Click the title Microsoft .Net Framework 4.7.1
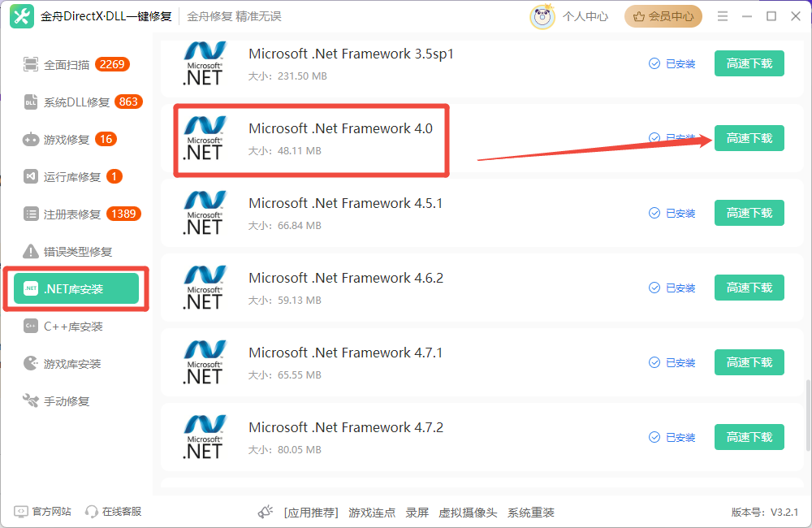Viewport: 812px width, 528px height. (x=346, y=353)
